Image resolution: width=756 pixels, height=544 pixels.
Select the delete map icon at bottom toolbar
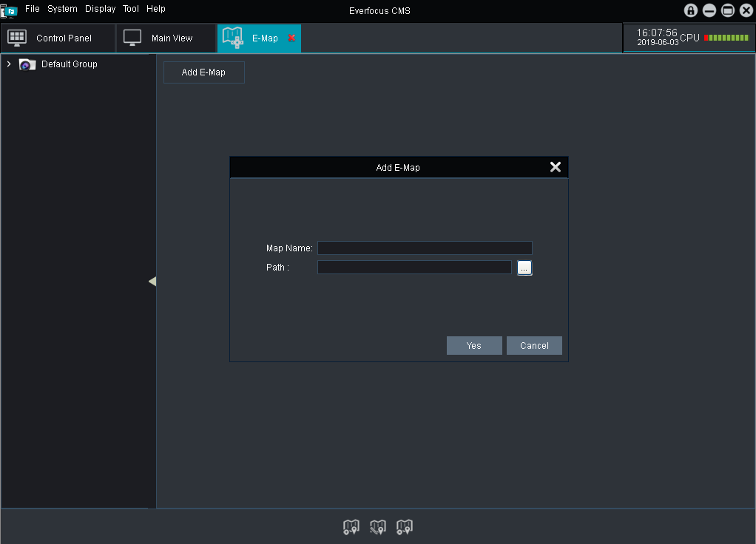coord(404,527)
